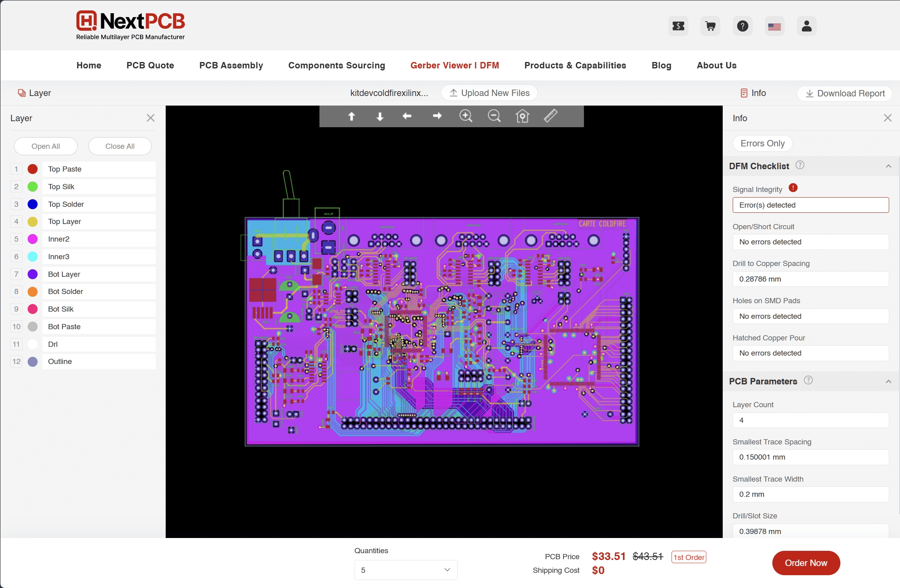
Task: Click the zoom in magnifier icon
Action: 465,116
